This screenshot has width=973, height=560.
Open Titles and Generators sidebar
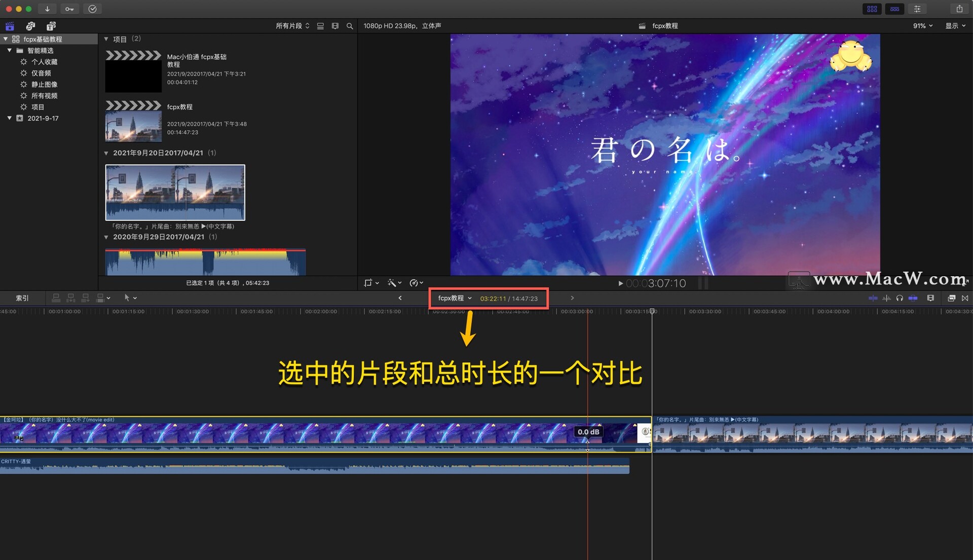[x=51, y=26]
